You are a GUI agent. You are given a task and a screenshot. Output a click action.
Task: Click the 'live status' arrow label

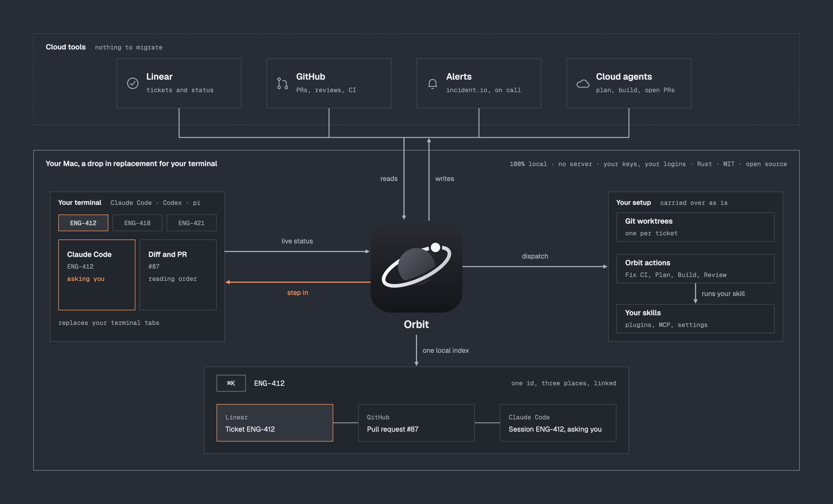(297, 241)
